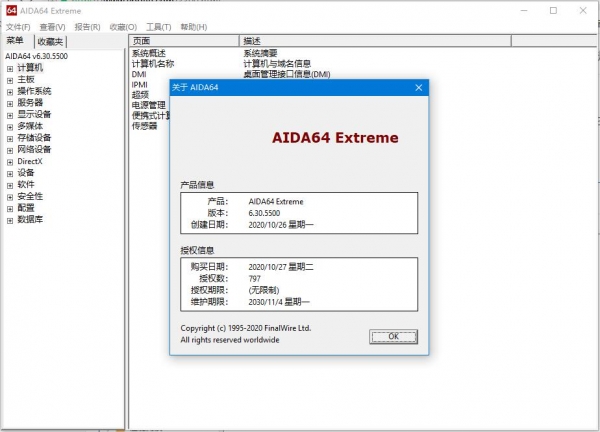This screenshot has width=600, height=432.
Task: Select 数据库 in the tree
Action: [x=30, y=220]
